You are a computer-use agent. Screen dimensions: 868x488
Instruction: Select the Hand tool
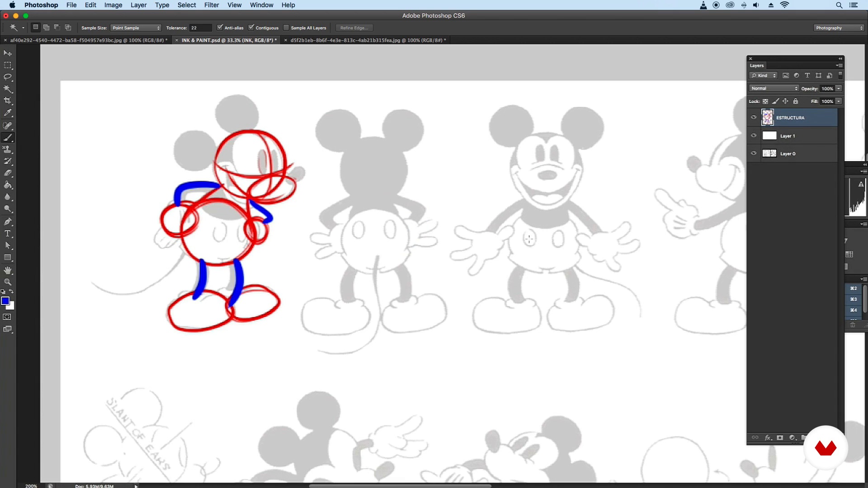(x=8, y=270)
